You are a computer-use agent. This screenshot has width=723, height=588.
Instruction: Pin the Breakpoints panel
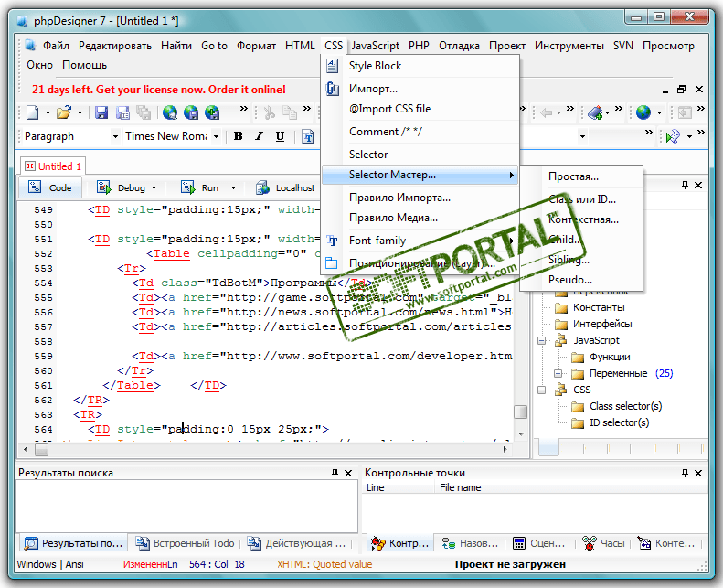point(686,473)
